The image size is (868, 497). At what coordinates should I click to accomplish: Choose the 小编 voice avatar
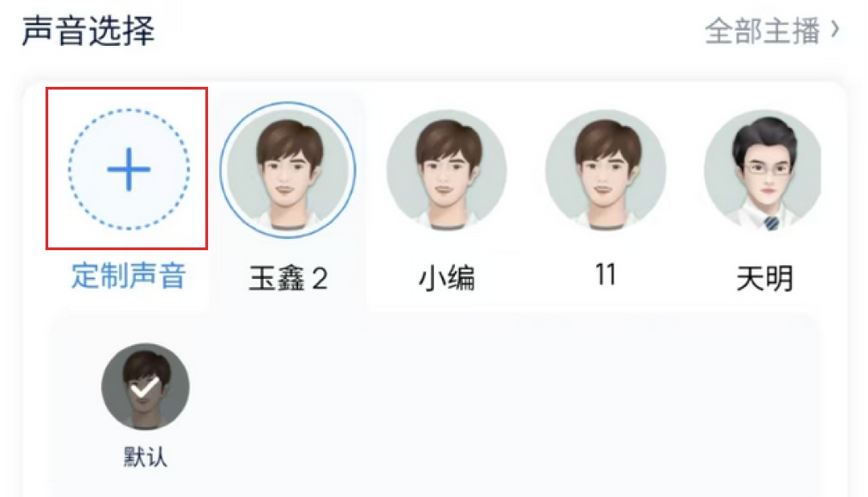pyautogui.click(x=447, y=170)
